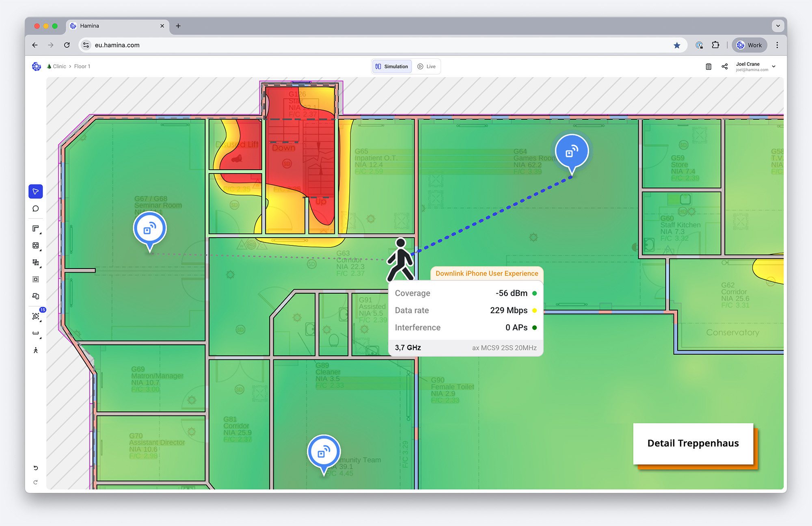
Task: Open the report document icon
Action: [x=708, y=67]
